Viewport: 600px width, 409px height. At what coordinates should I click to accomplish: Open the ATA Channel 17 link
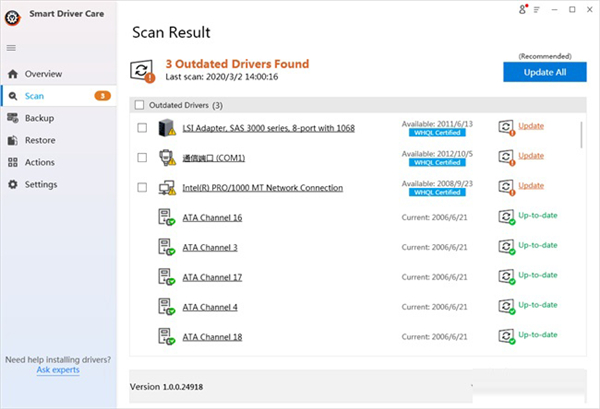coord(212,277)
